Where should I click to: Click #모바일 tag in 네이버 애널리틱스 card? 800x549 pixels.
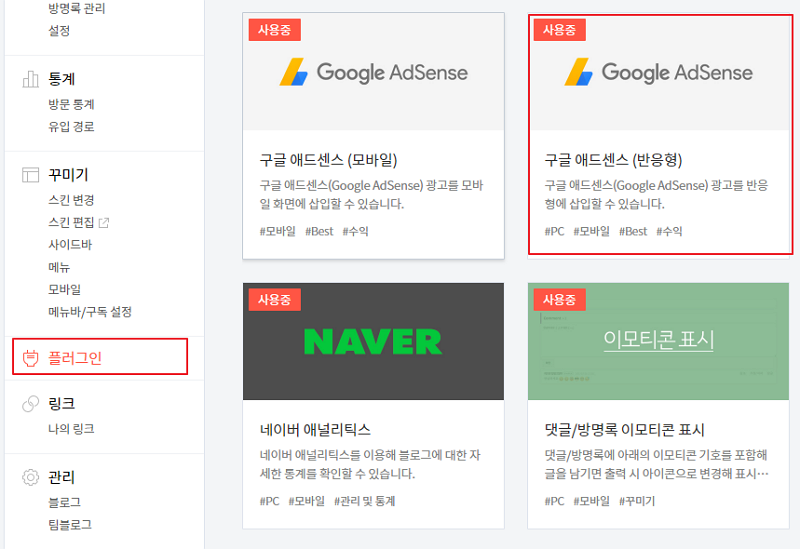[307, 501]
